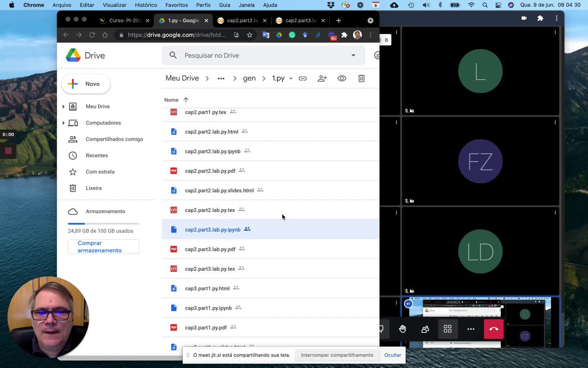The height and width of the screenshot is (368, 588).
Task: Hang up with the red phone button
Action: (x=494, y=329)
